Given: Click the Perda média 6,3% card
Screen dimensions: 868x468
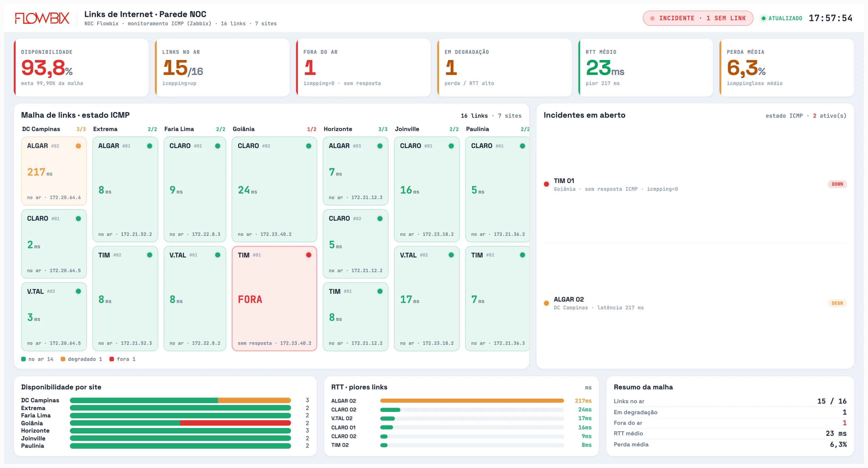Looking at the screenshot, I should coord(787,67).
